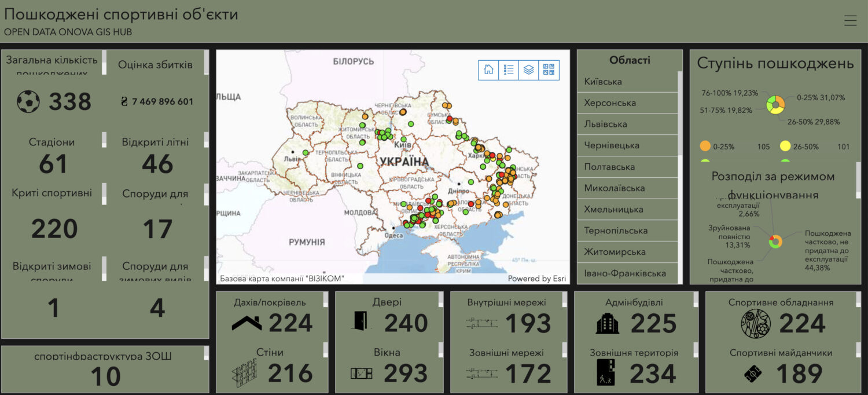Click the Зовнішня територія value 234
The image size is (868, 395).
click(653, 374)
